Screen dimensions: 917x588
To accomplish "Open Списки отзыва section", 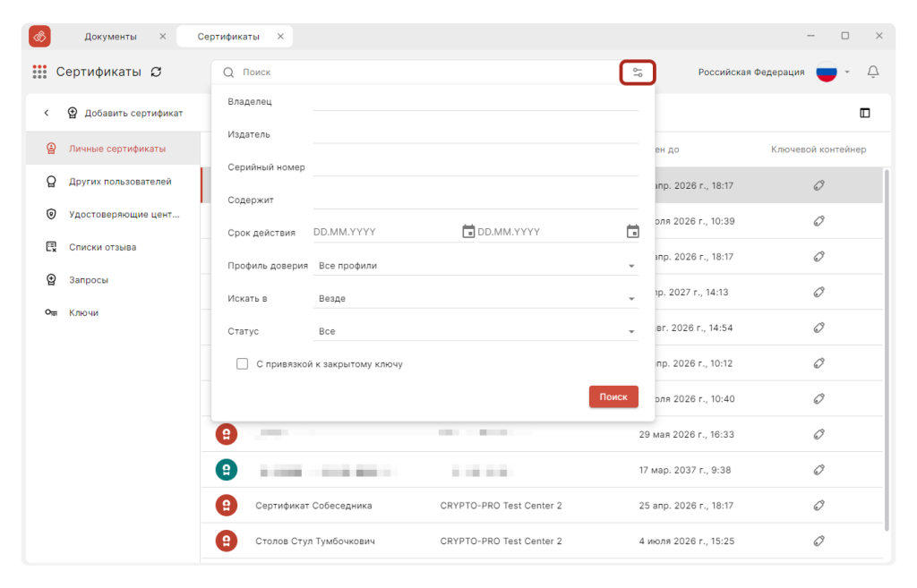I will coord(114,247).
